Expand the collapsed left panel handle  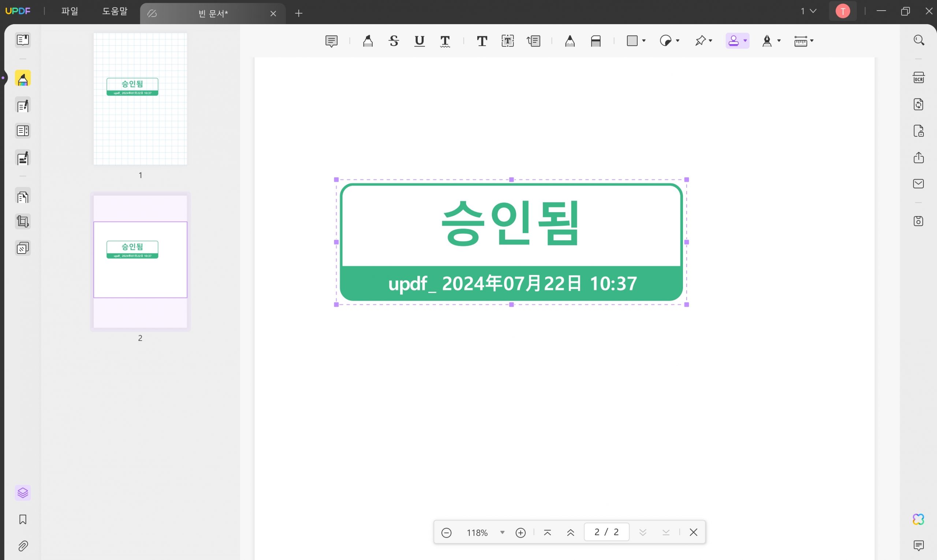pyautogui.click(x=3, y=78)
